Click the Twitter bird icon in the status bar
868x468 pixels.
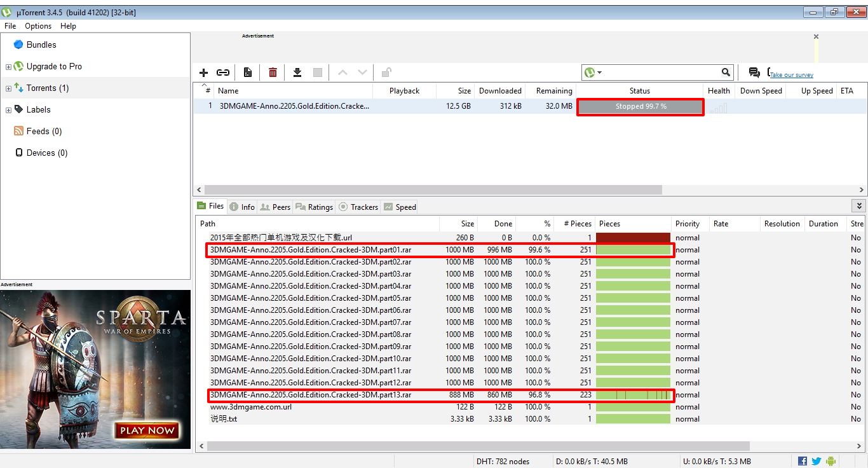[x=817, y=460]
